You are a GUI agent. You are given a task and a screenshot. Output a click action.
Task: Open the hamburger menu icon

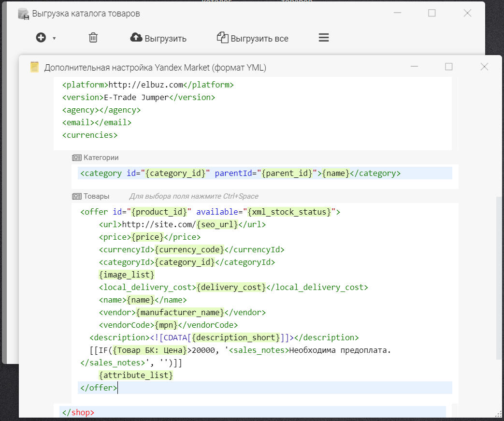tap(324, 38)
